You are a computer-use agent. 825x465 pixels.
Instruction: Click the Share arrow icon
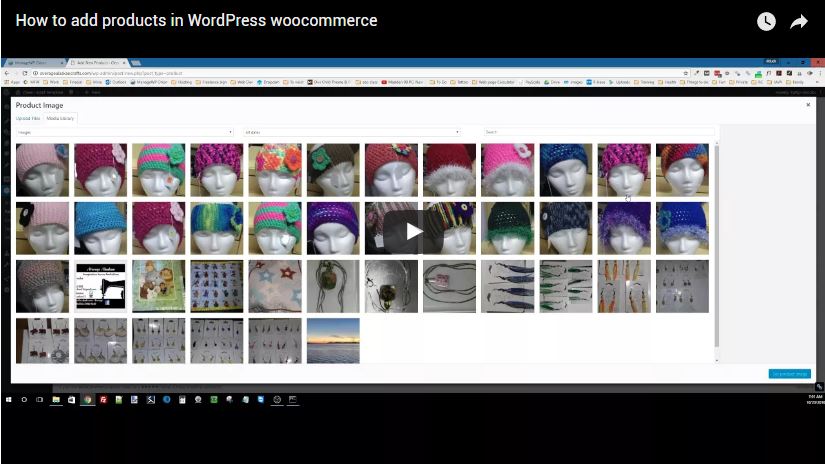click(799, 22)
